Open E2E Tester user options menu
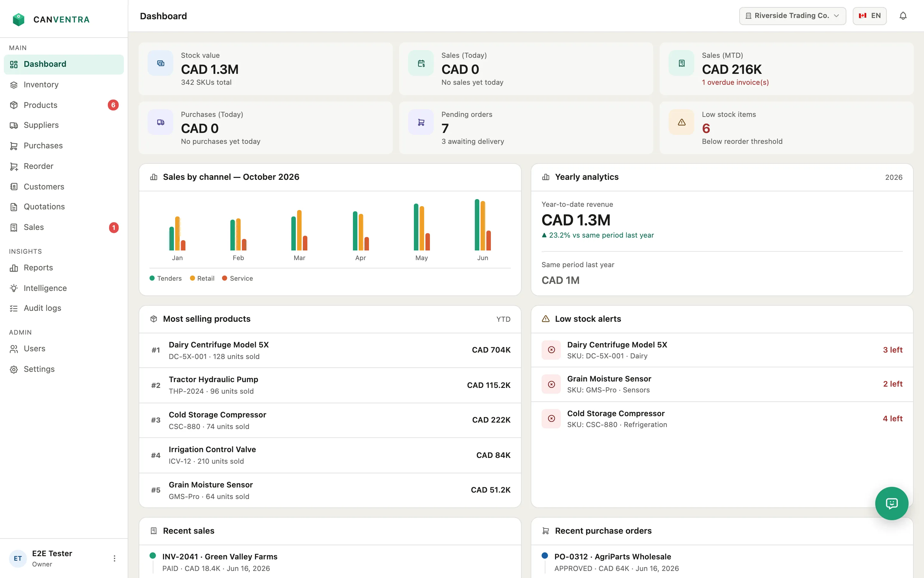924x578 pixels. [x=114, y=558]
